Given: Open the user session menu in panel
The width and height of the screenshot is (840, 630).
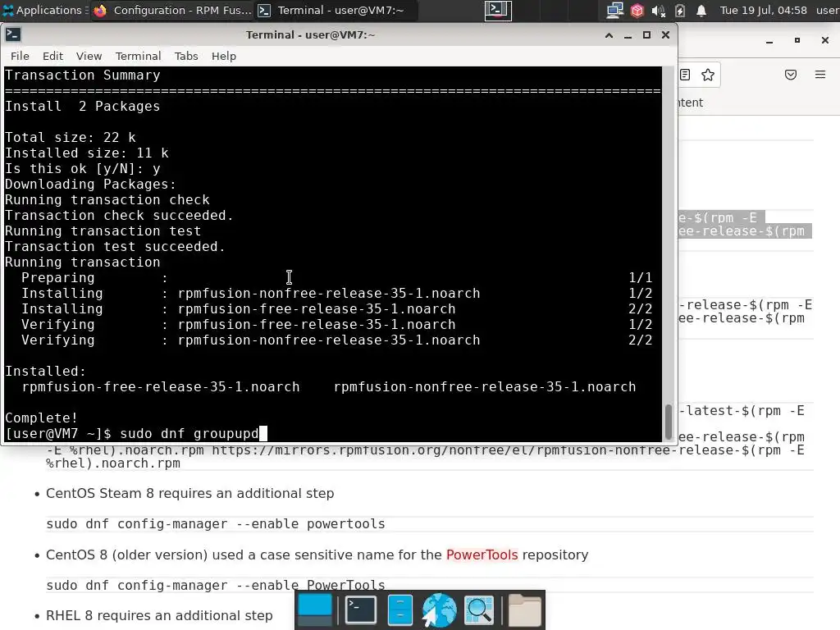Looking at the screenshot, I should (828, 10).
